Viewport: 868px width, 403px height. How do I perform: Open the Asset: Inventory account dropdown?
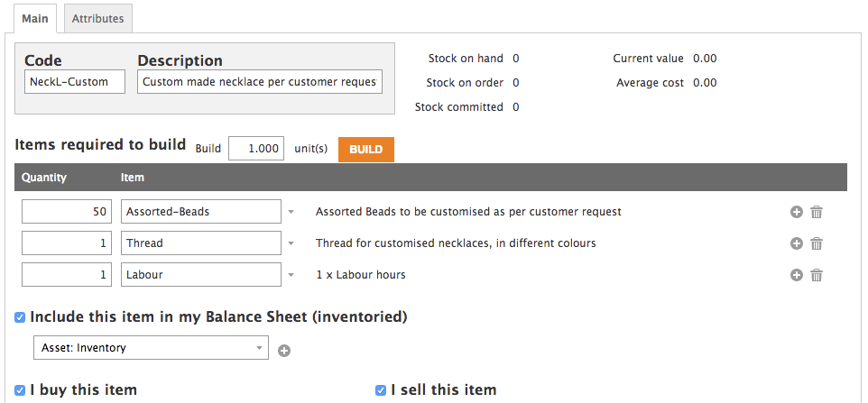[x=151, y=348]
